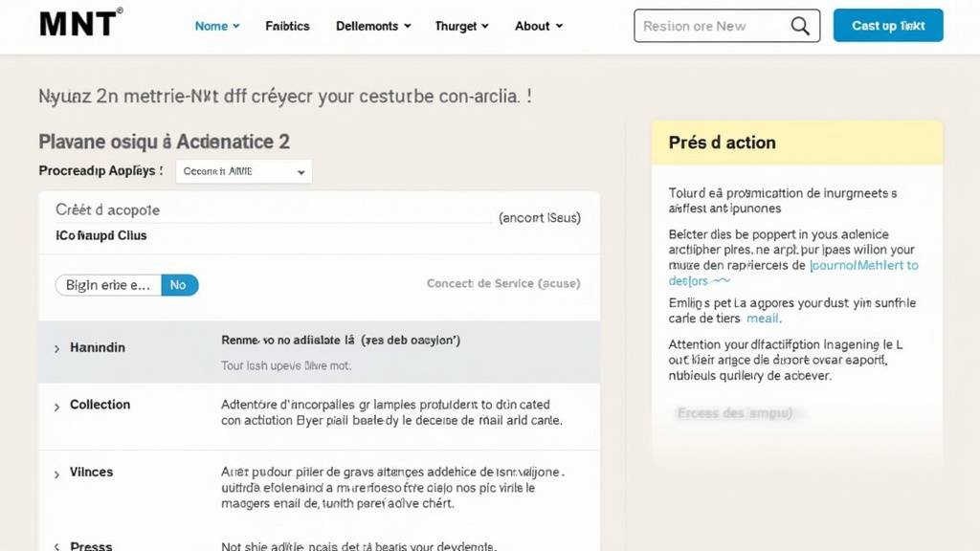Open the About menu
The image size is (980, 551).
(539, 26)
